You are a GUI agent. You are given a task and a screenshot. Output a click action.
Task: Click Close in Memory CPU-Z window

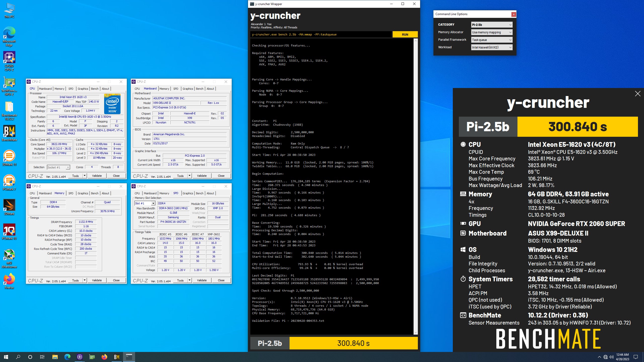click(116, 280)
